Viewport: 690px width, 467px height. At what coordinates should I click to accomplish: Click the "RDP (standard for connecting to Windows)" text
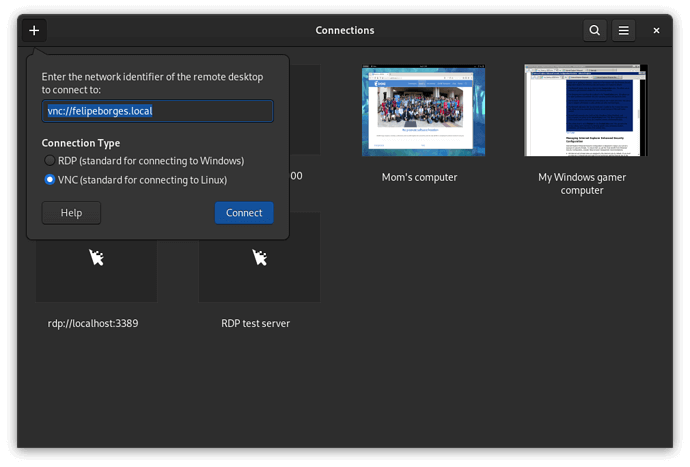coord(151,160)
